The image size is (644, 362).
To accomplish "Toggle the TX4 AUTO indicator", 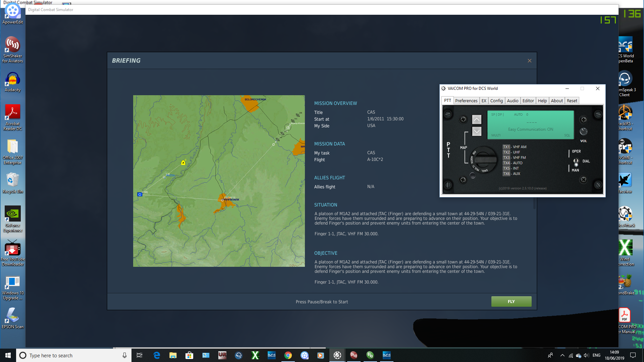I will (506, 163).
